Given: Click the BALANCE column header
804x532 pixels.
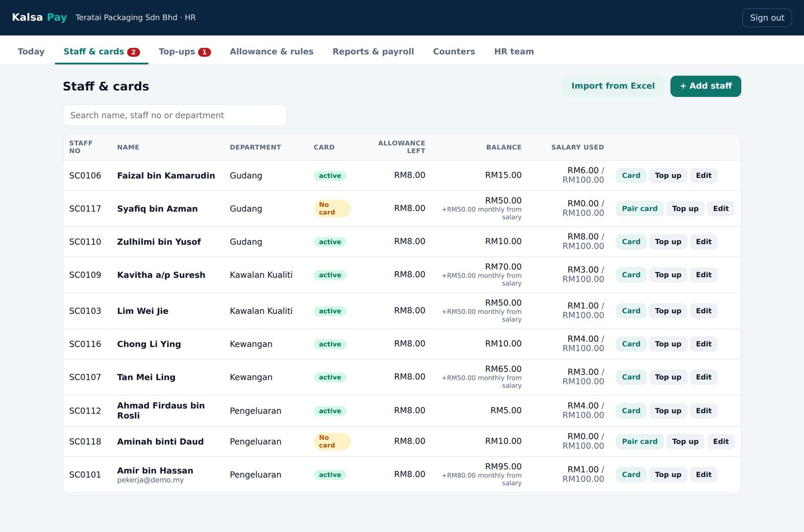Looking at the screenshot, I should pos(503,147).
